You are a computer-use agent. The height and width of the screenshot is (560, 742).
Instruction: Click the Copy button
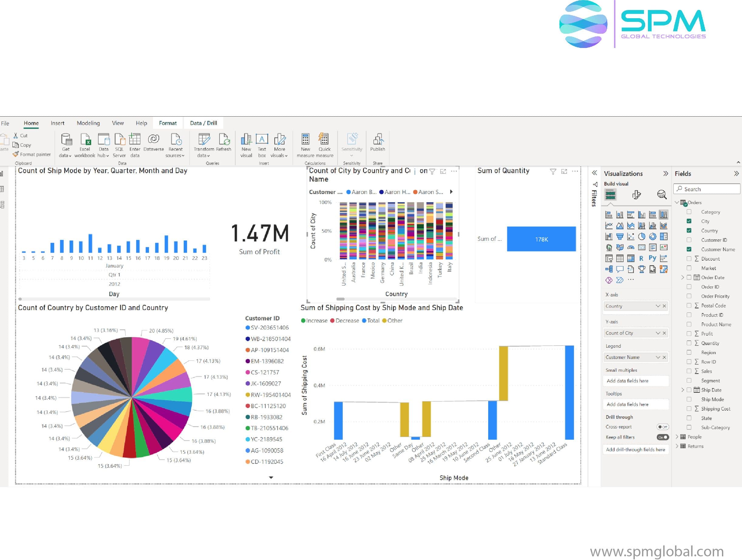point(22,145)
